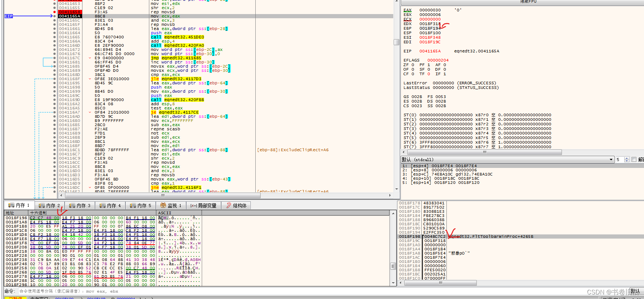644x299 pixels.
Task: Decrease the argument count spinner value
Action: (x=627, y=161)
